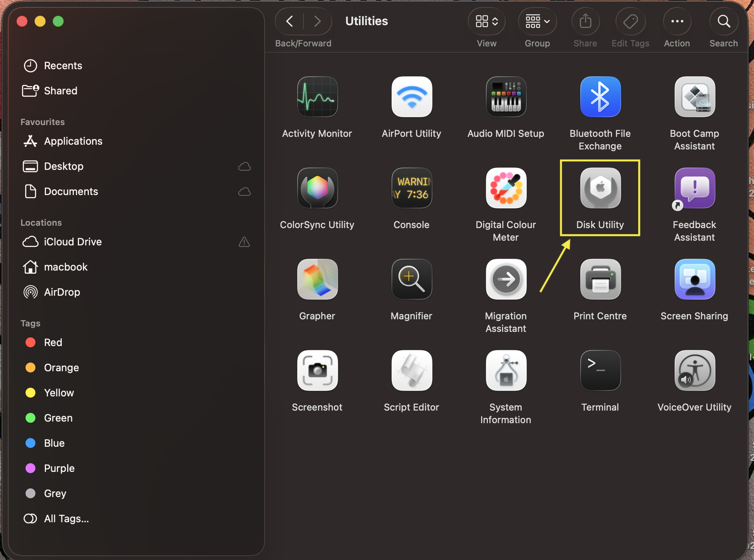Open Boot Camp Assistant
The width and height of the screenshot is (754, 560).
point(694,97)
